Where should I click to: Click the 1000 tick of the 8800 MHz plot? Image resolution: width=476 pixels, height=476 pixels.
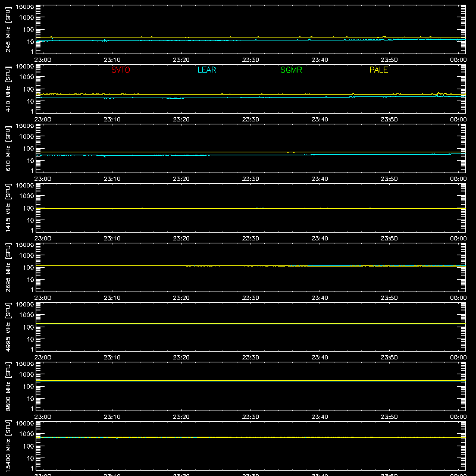(x=27, y=375)
